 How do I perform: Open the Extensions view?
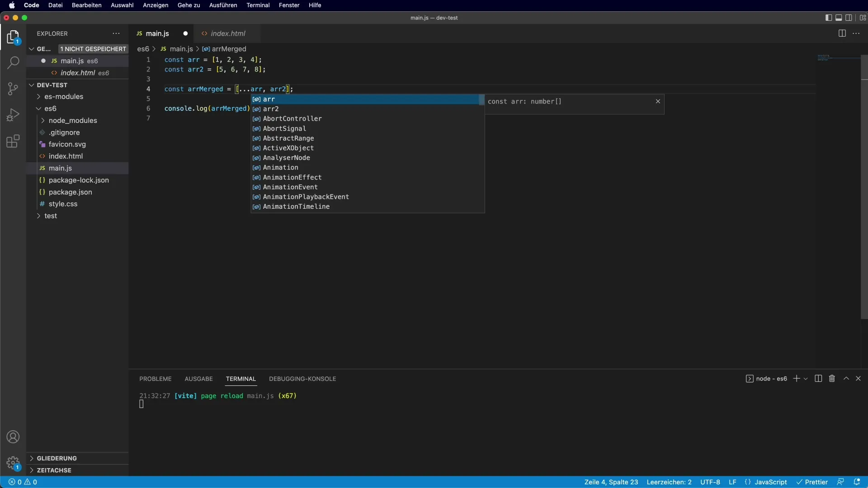click(13, 141)
